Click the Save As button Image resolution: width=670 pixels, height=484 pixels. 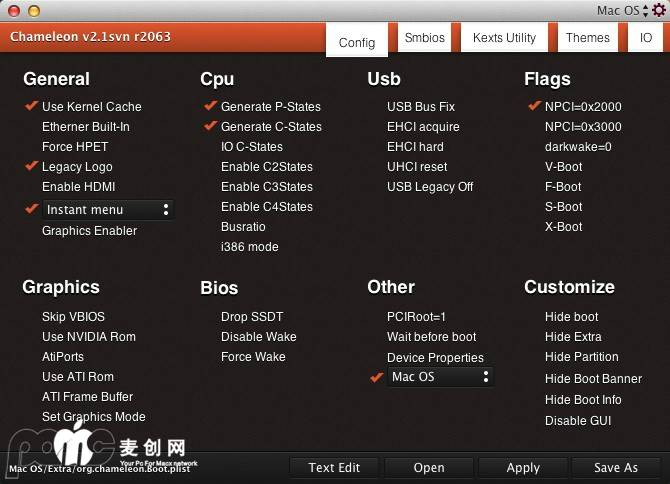click(x=615, y=467)
